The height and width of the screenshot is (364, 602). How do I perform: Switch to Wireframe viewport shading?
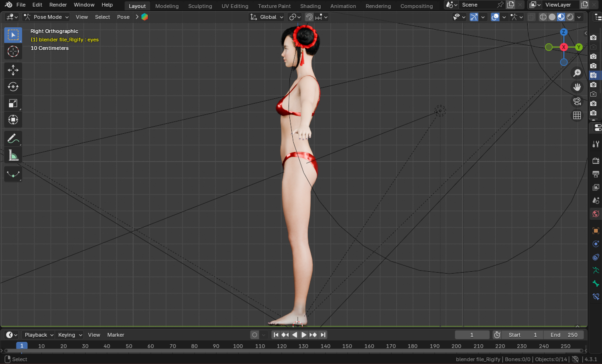point(543,17)
